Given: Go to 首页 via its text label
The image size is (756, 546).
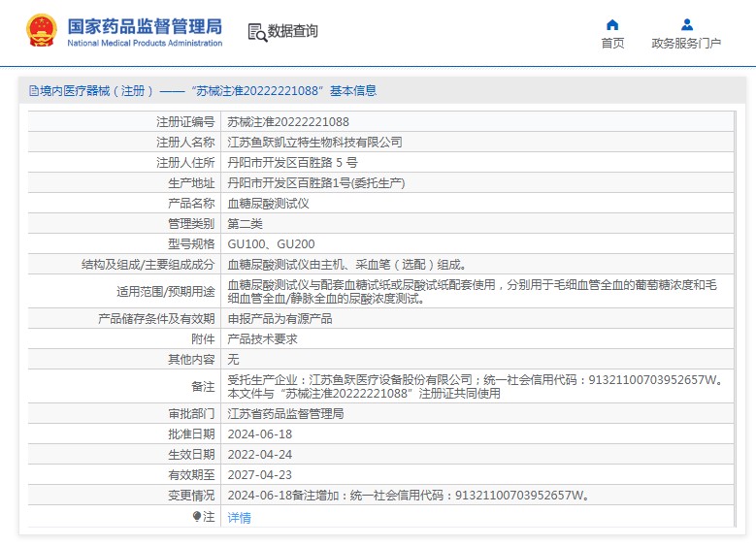Looking at the screenshot, I should pyautogui.click(x=612, y=44).
